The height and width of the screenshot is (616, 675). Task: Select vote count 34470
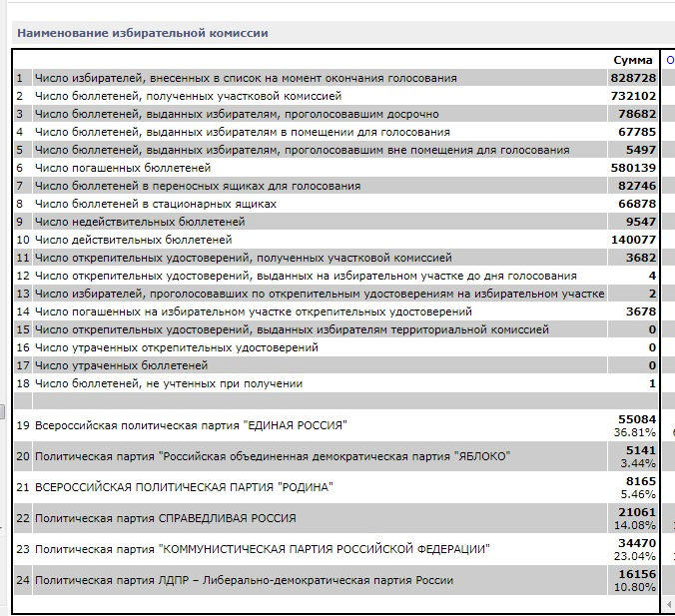pos(637,543)
